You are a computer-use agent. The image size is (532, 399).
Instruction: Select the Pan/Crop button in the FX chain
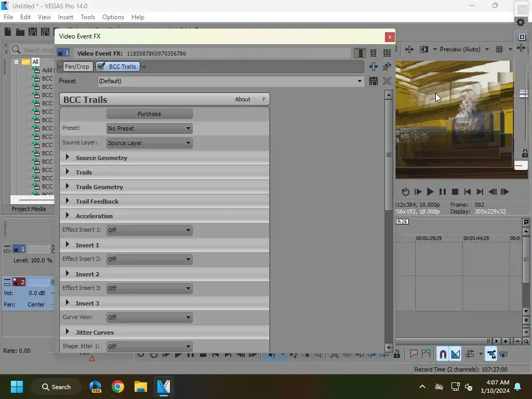coord(77,66)
